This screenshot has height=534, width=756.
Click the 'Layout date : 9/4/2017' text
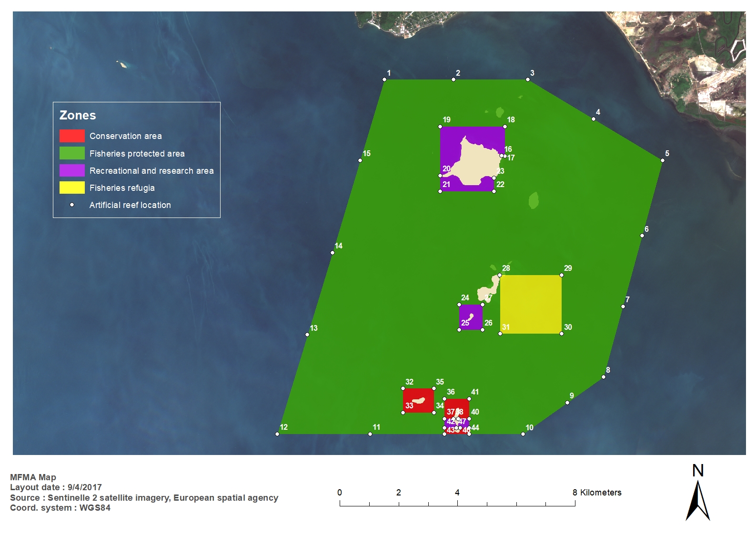(x=56, y=487)
